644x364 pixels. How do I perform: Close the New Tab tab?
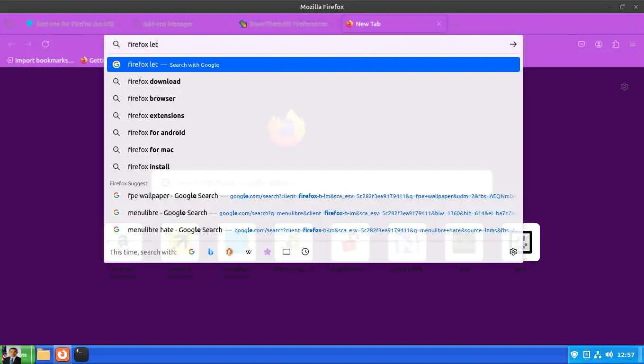pos(439,24)
